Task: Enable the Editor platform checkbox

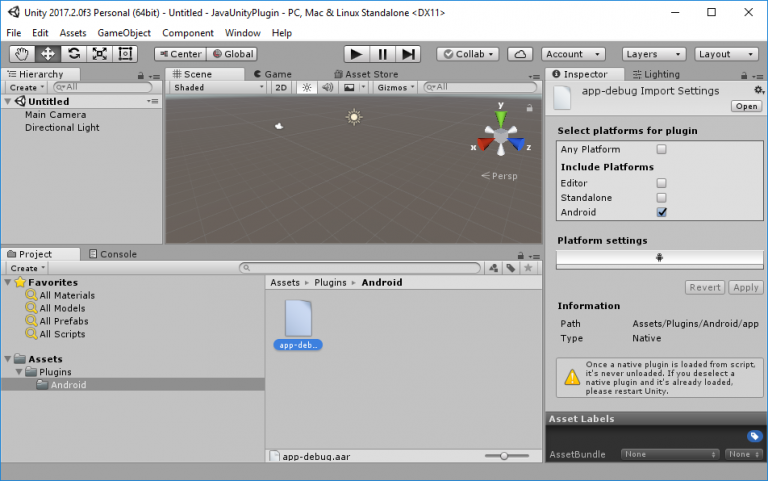Action: click(x=661, y=183)
